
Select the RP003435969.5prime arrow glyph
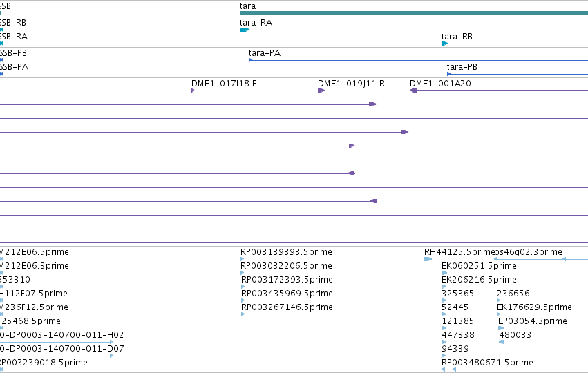[243, 300]
